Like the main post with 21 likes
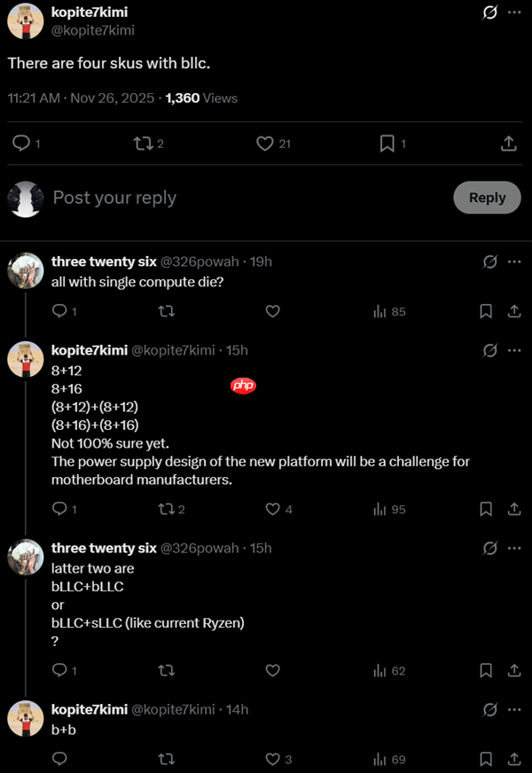This screenshot has height=773, width=532. (264, 143)
